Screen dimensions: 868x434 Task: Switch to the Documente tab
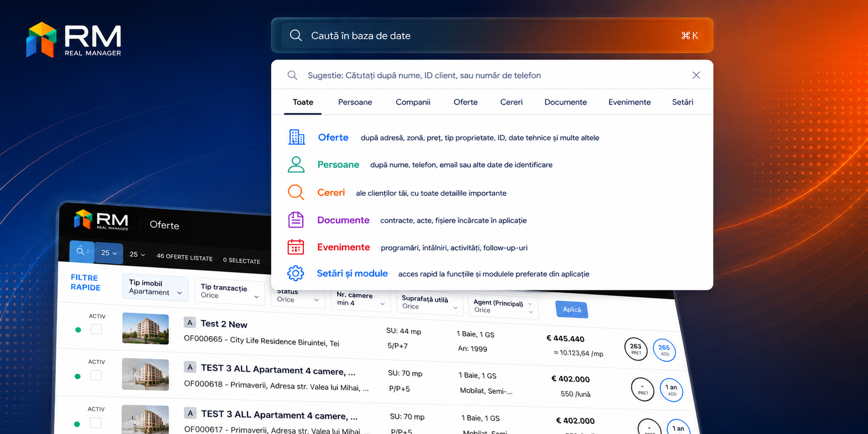tap(566, 102)
